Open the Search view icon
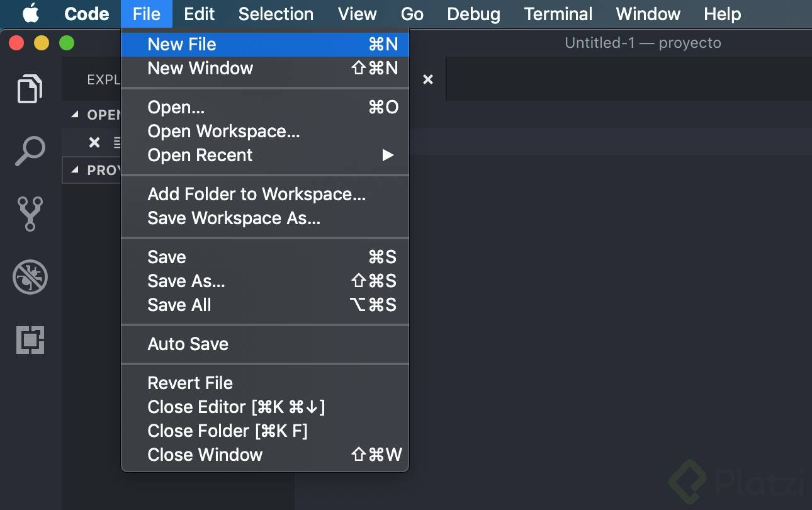This screenshot has height=510, width=812. tap(30, 152)
